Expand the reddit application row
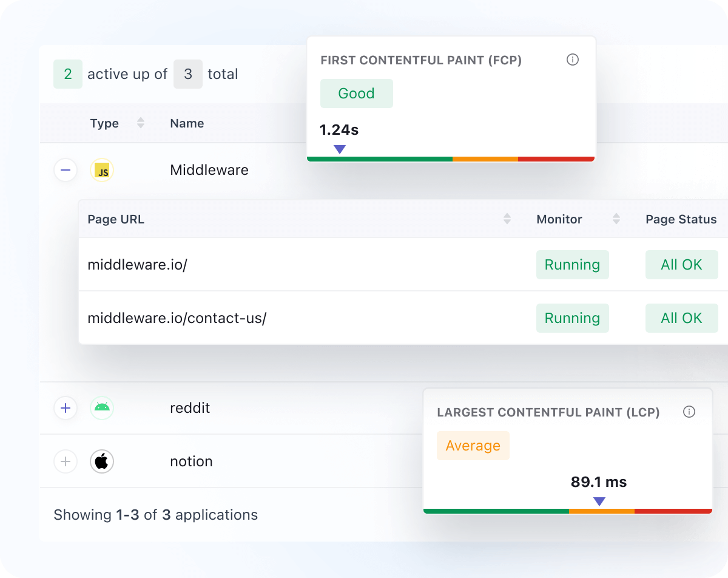This screenshot has width=728, height=578. point(66,408)
